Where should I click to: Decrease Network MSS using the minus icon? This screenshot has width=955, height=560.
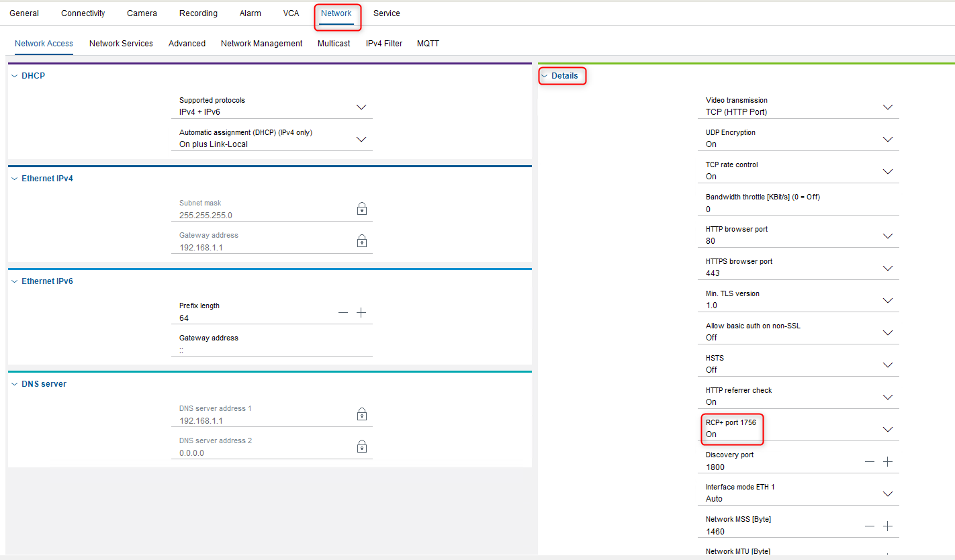click(x=870, y=526)
